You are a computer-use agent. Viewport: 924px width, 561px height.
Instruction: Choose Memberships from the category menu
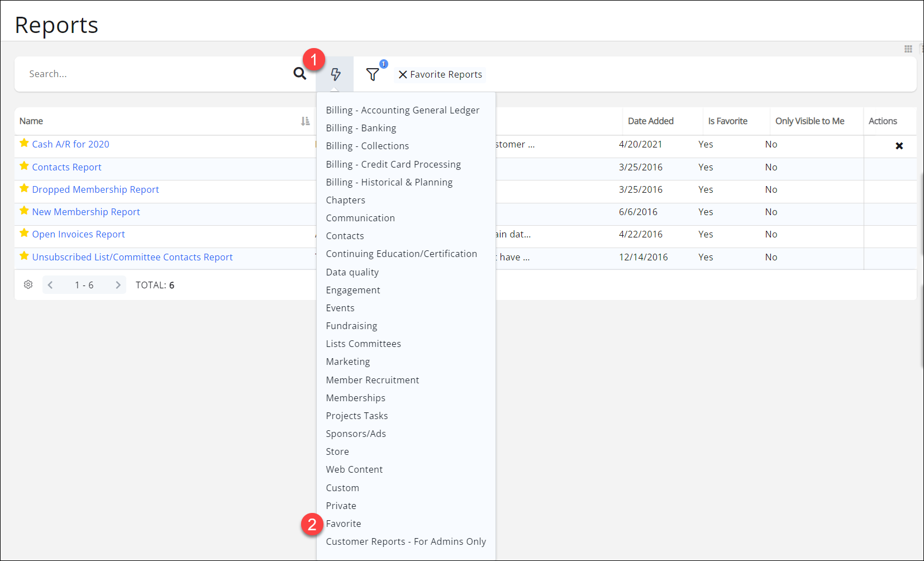pyautogui.click(x=355, y=397)
